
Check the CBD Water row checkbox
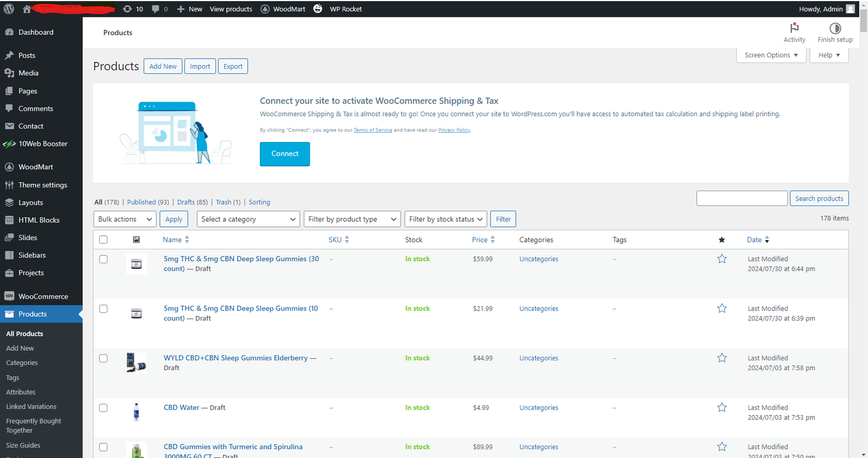[103, 408]
